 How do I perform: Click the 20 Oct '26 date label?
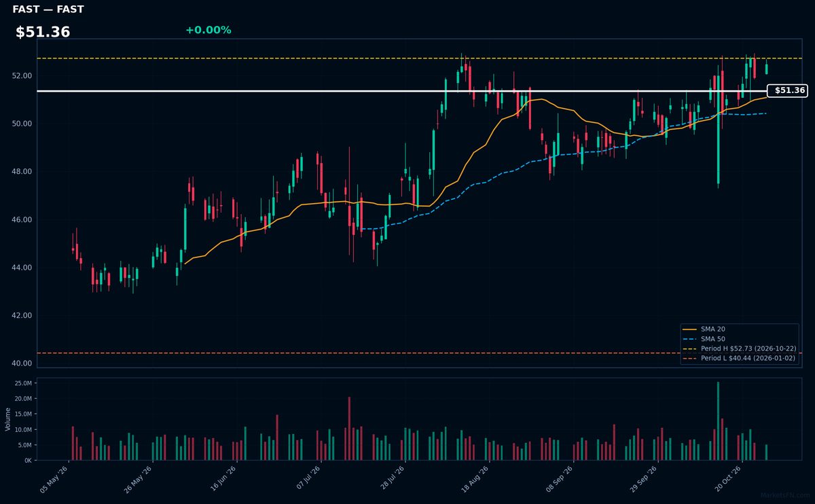(x=727, y=480)
